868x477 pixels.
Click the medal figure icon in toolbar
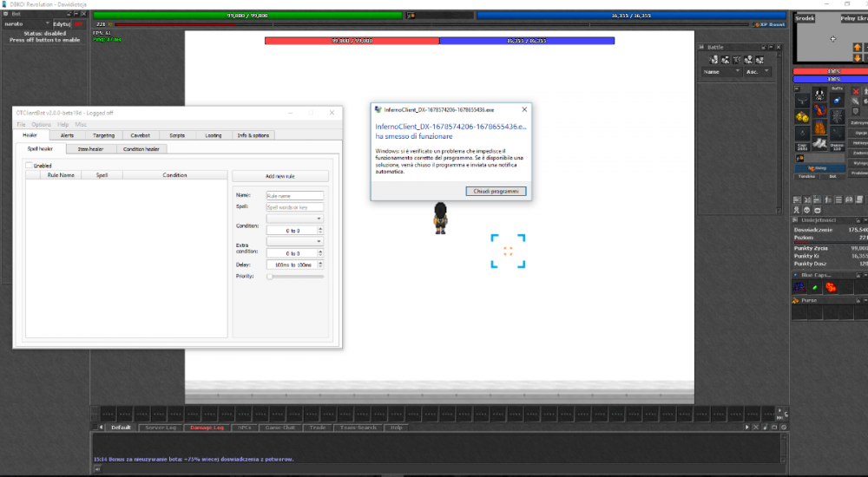pos(797,210)
